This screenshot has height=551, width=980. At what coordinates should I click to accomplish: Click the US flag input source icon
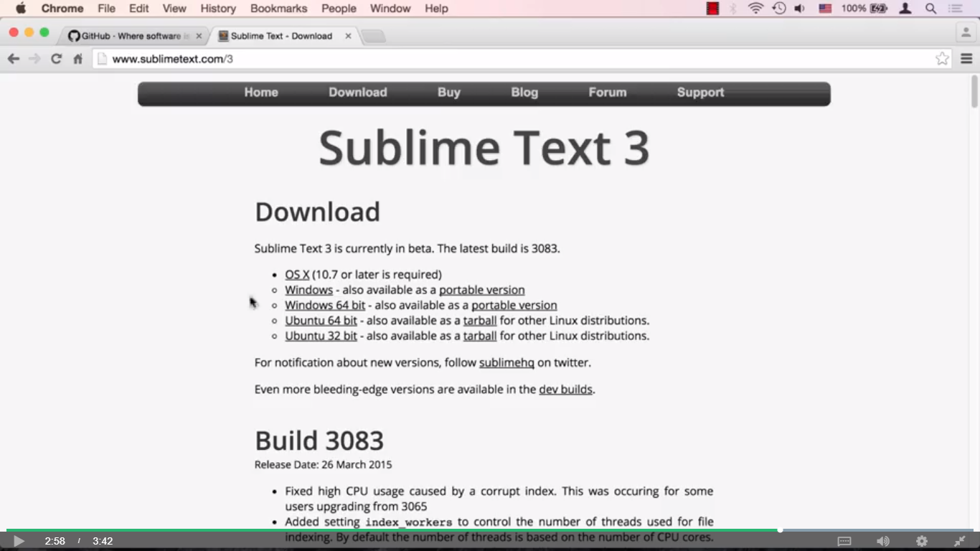pyautogui.click(x=825, y=9)
